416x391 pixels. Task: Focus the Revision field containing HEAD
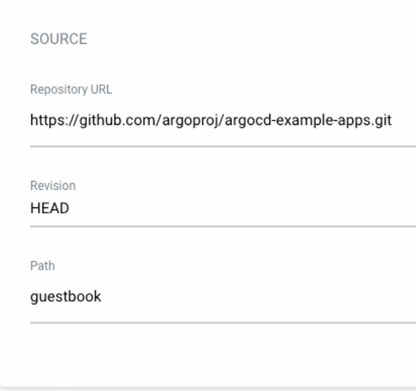click(223, 208)
